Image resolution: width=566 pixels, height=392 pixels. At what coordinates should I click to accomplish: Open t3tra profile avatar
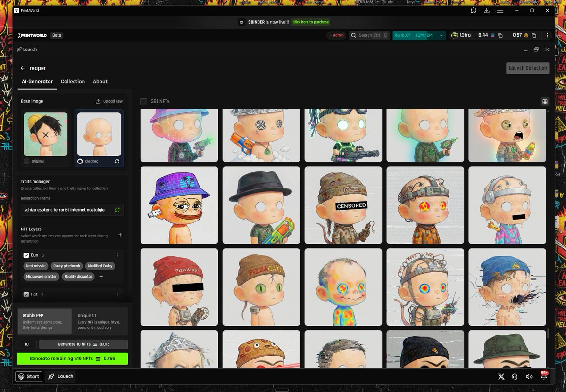pyautogui.click(x=455, y=35)
